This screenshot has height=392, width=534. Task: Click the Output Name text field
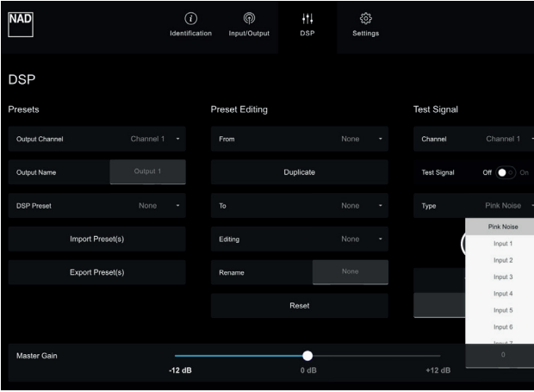(x=147, y=172)
